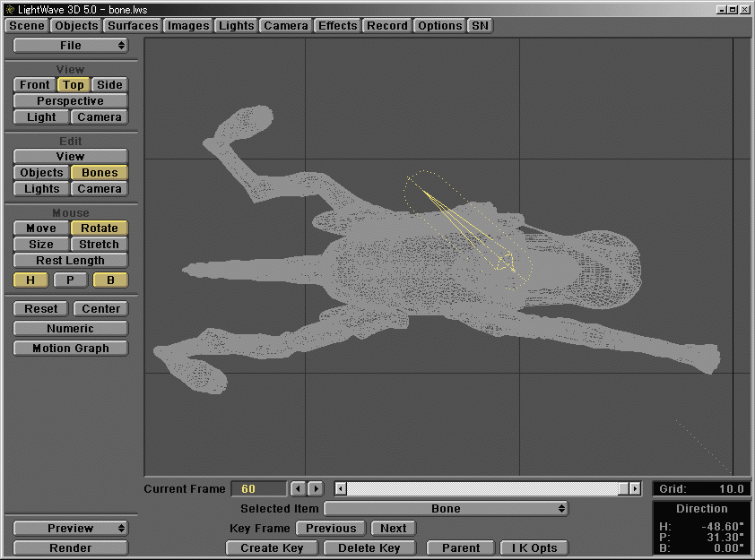Open the Surfaces tab
The image size is (755, 560).
click(133, 25)
